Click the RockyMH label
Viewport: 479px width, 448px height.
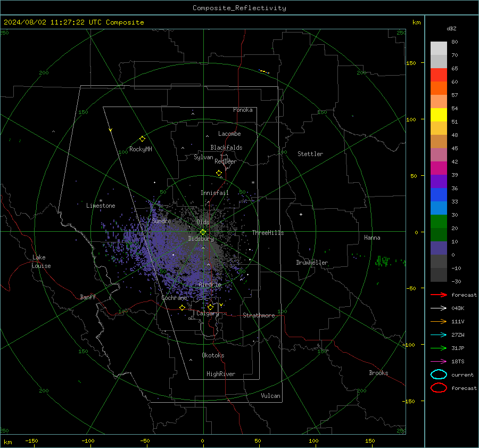tap(141, 149)
